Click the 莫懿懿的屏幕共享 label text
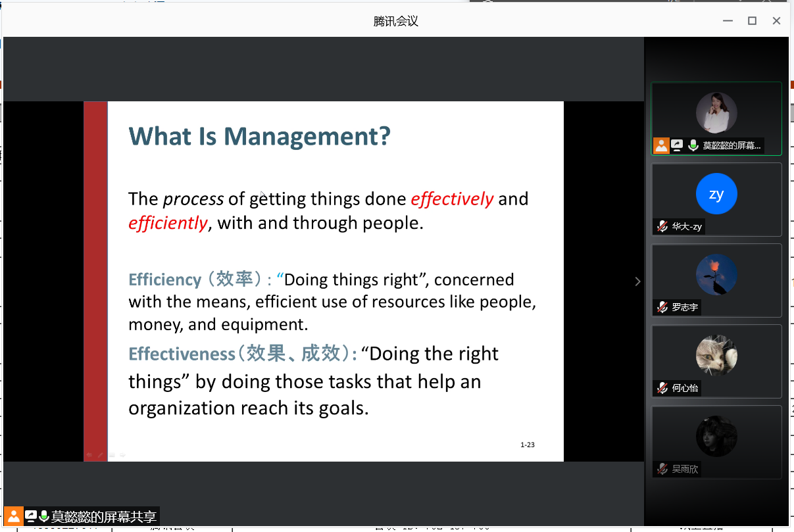794x532 pixels. click(x=104, y=516)
